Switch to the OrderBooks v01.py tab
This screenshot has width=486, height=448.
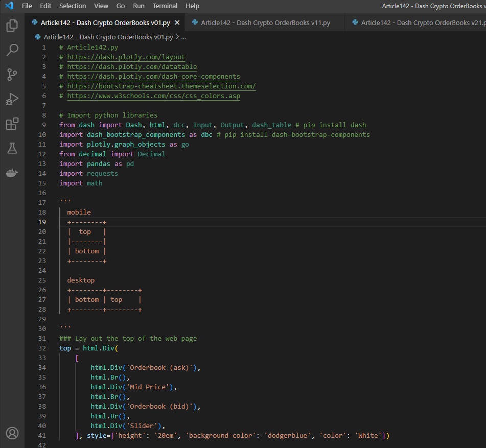click(x=105, y=22)
